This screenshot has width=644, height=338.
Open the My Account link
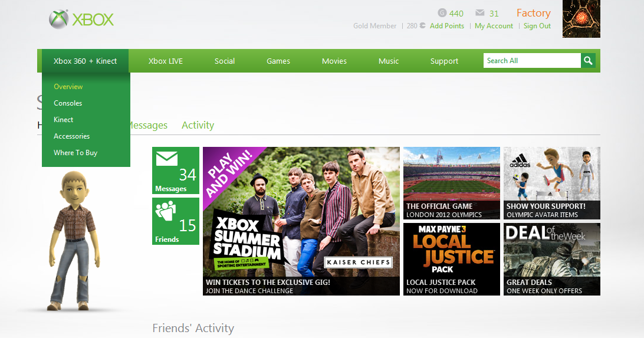(494, 26)
